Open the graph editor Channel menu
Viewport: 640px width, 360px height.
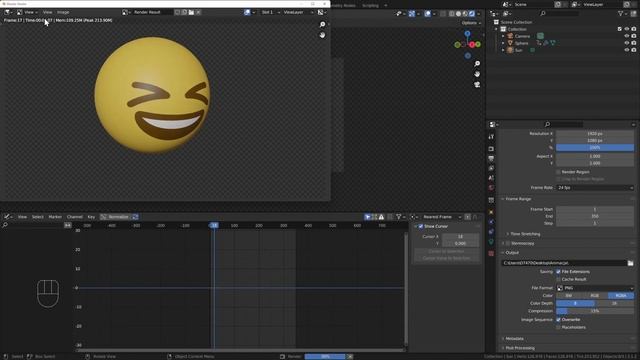75,217
